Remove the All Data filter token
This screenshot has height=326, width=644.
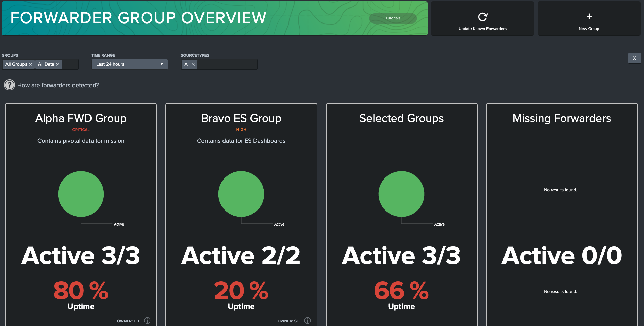click(58, 64)
